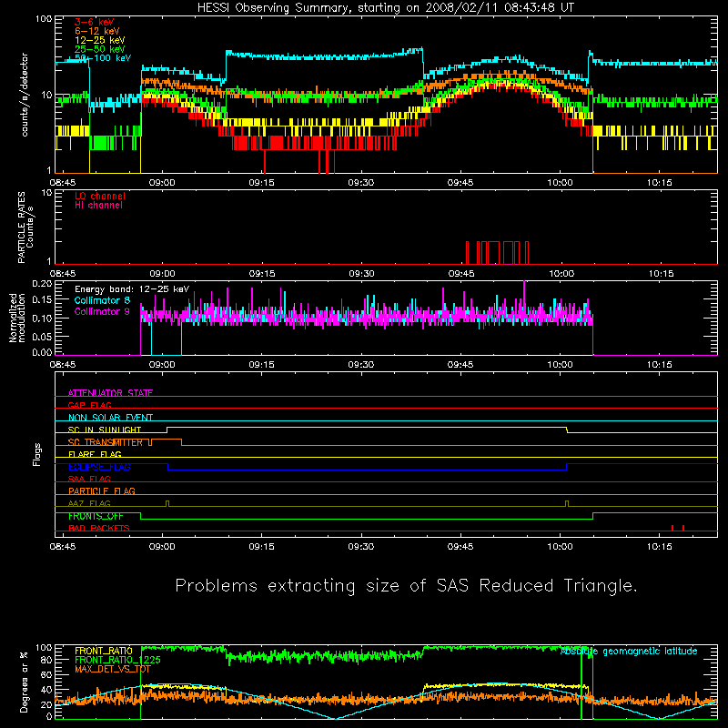Click the 09:30 tick under the particle rates plot
Image resolution: width=728 pixels, height=728 pixels.
[x=361, y=274]
